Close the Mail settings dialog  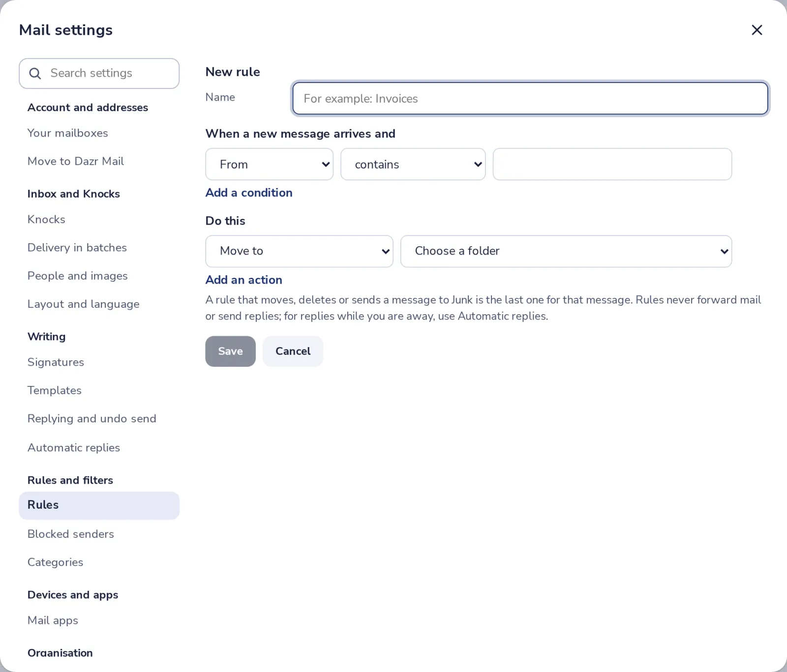[x=757, y=30]
